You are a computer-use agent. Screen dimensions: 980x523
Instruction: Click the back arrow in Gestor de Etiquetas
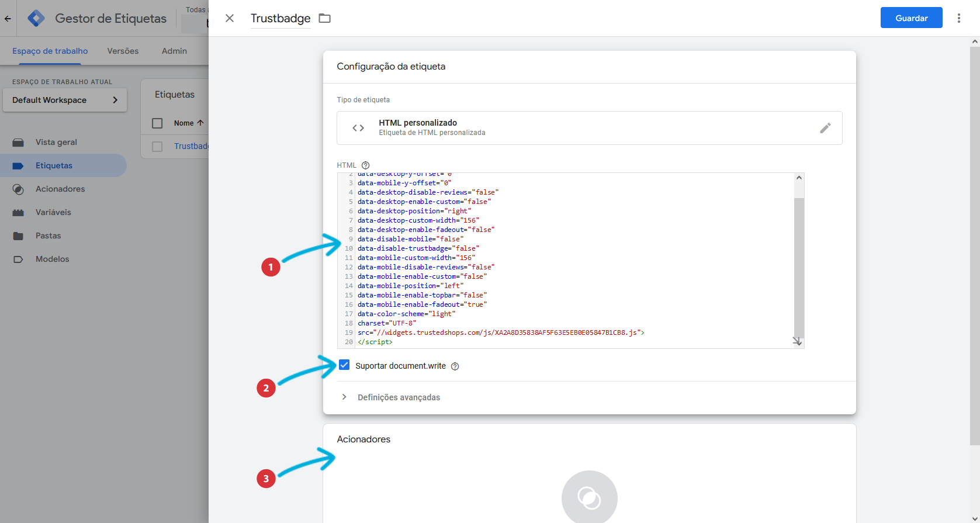tap(8, 18)
